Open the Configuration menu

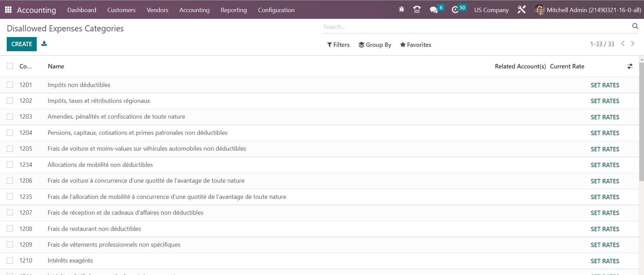[276, 10]
